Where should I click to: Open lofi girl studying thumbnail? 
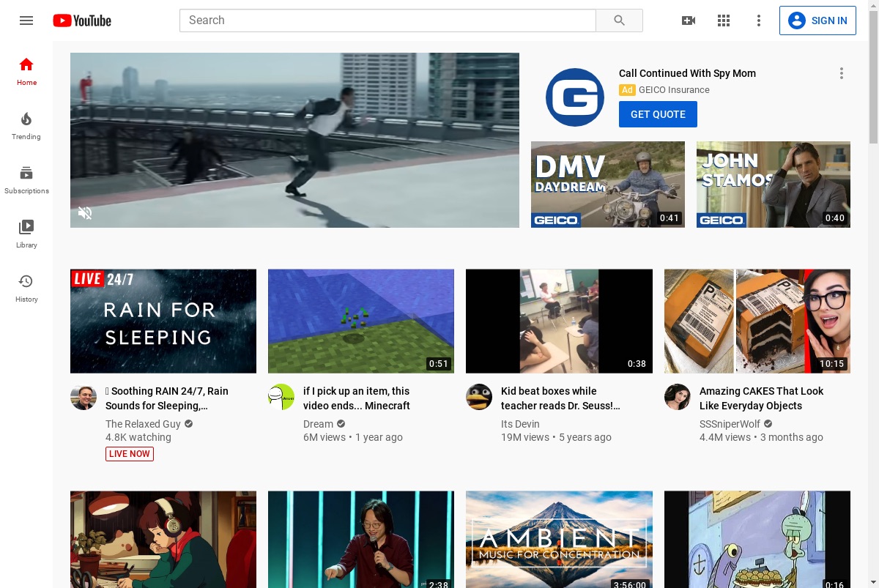[163, 540]
